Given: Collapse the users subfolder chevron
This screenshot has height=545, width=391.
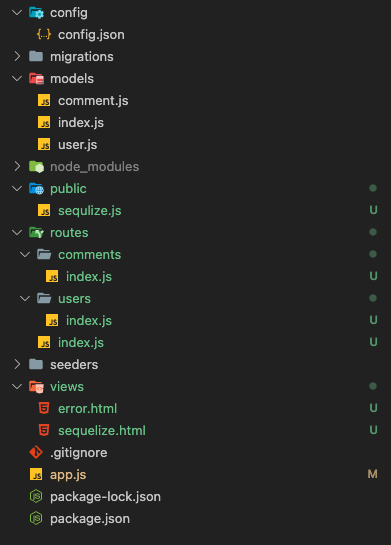Looking at the screenshot, I should tap(25, 298).
